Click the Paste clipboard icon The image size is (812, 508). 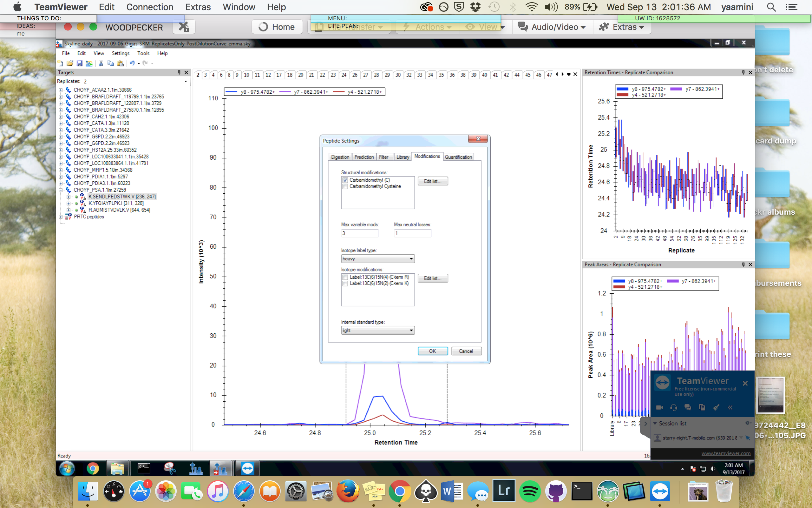coord(120,63)
